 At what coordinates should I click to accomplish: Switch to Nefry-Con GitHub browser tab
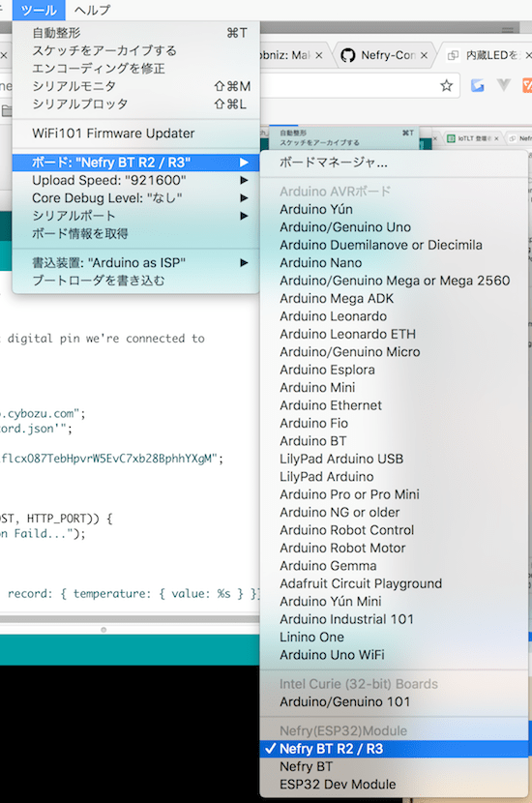[x=384, y=55]
